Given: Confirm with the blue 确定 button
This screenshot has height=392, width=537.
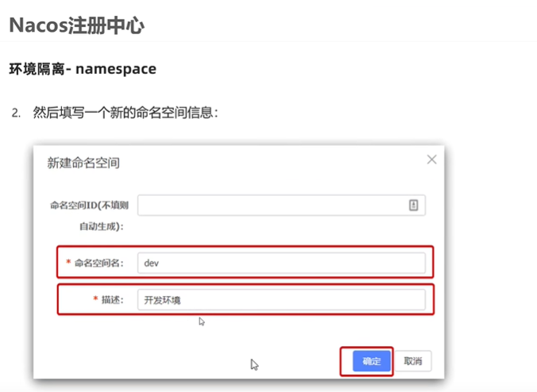Looking at the screenshot, I should (x=372, y=361).
